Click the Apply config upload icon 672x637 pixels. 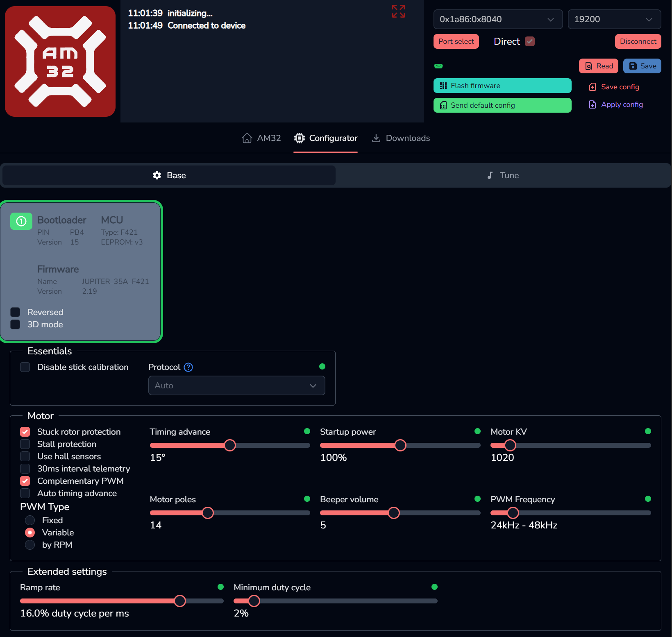click(x=592, y=104)
